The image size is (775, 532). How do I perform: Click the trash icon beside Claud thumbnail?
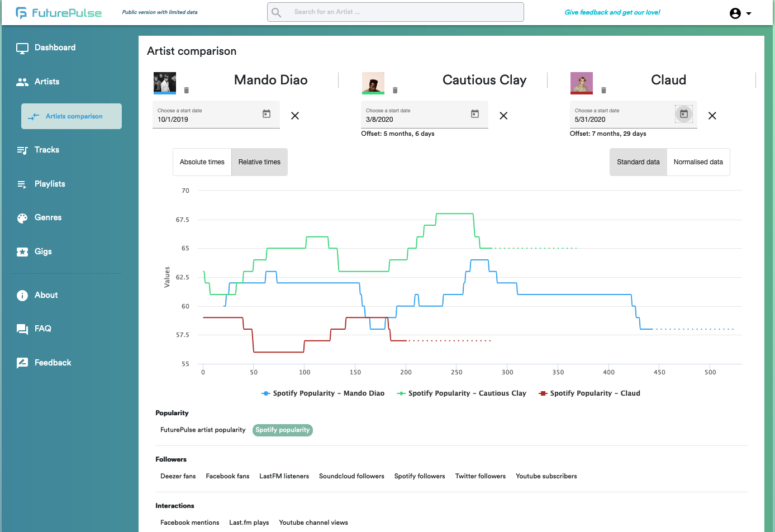603,90
